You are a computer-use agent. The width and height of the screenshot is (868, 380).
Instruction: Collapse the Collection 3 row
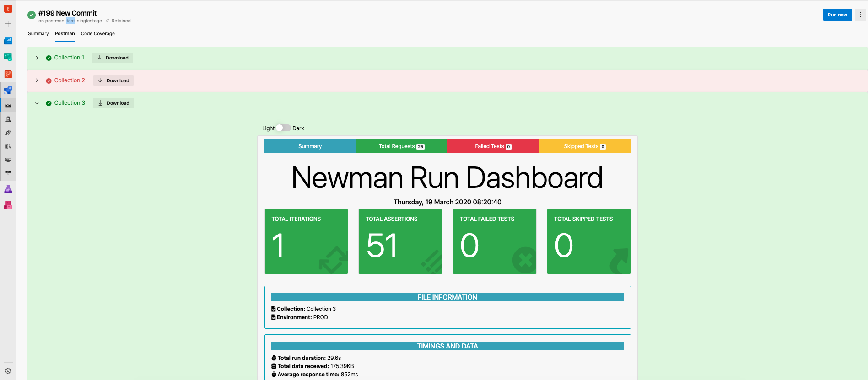tap(37, 103)
